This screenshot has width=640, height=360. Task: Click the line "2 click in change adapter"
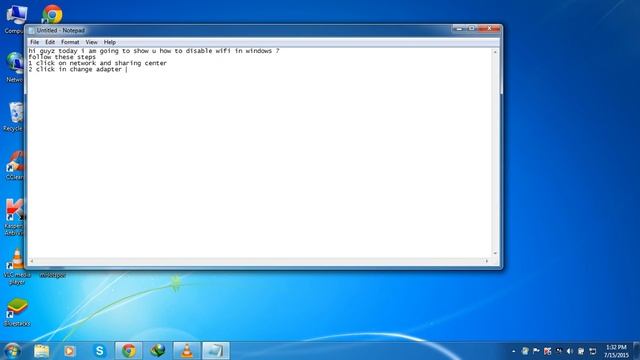tap(75, 69)
